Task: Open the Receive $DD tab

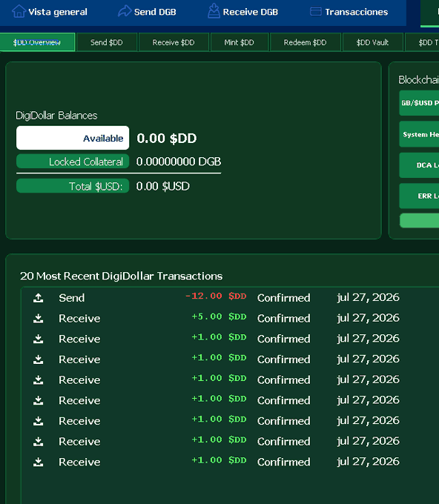Action: click(x=174, y=42)
